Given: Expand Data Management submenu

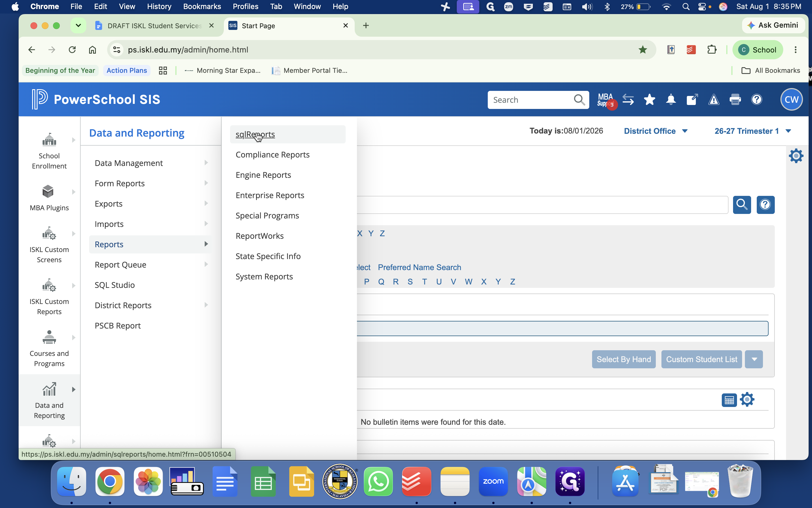Looking at the screenshot, I should tap(151, 163).
